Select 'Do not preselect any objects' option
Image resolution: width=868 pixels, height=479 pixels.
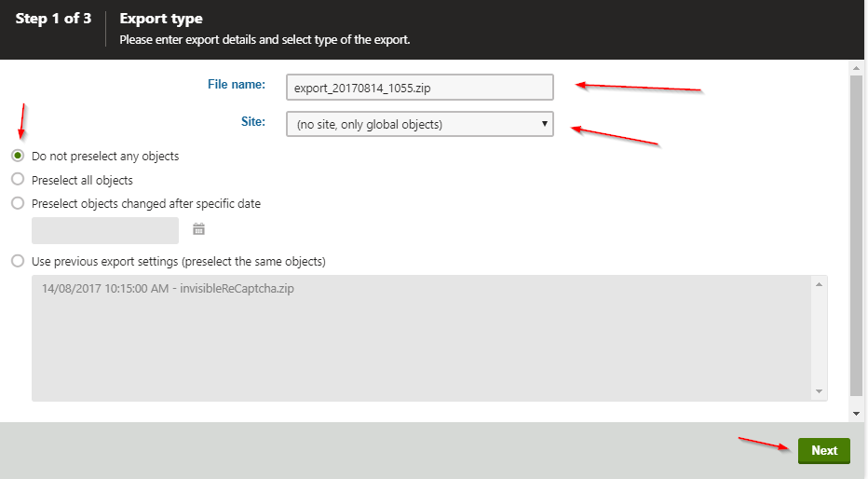(x=18, y=156)
